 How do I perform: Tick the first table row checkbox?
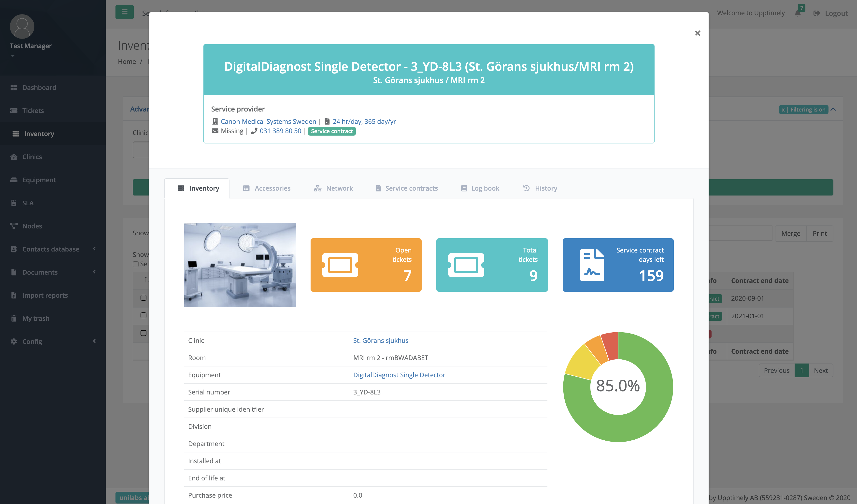(x=143, y=298)
